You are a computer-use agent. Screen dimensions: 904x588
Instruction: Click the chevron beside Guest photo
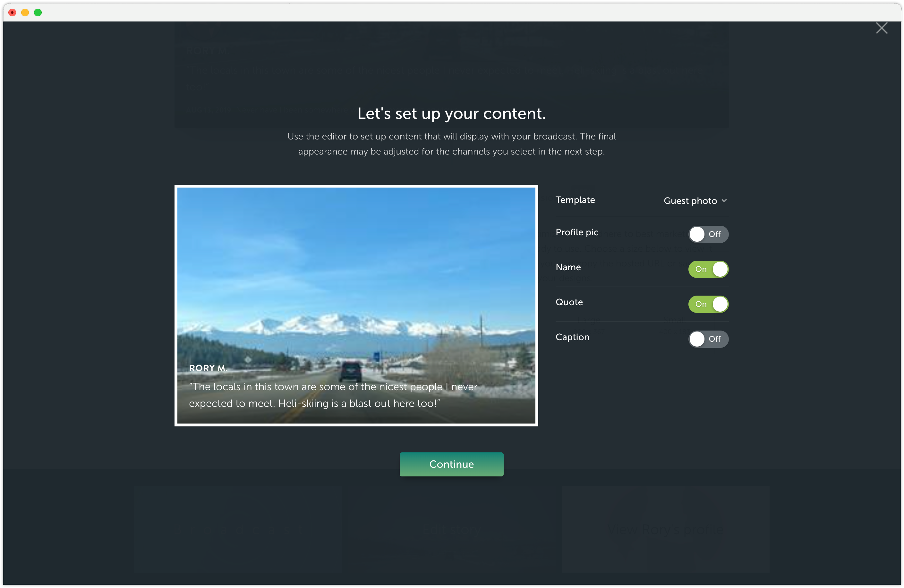pyautogui.click(x=724, y=201)
